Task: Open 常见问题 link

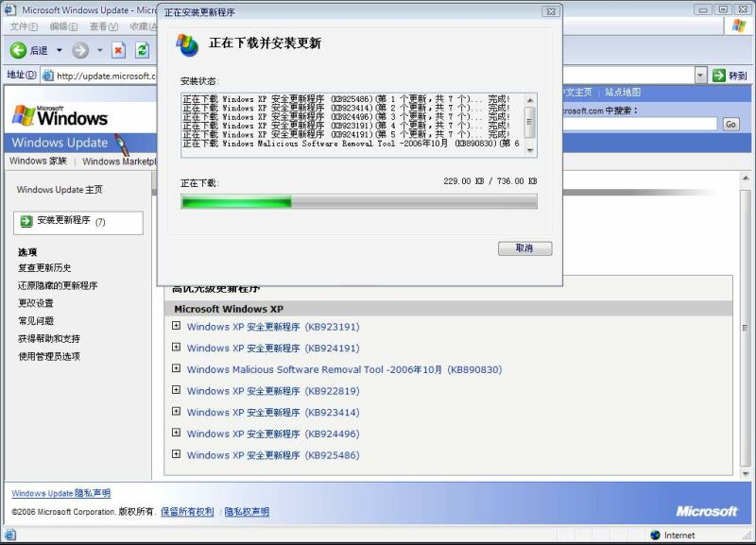Action: pyautogui.click(x=36, y=321)
